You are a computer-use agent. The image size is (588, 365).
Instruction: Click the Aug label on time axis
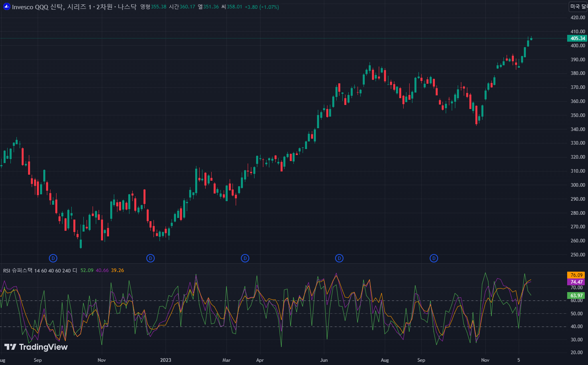click(x=385, y=360)
